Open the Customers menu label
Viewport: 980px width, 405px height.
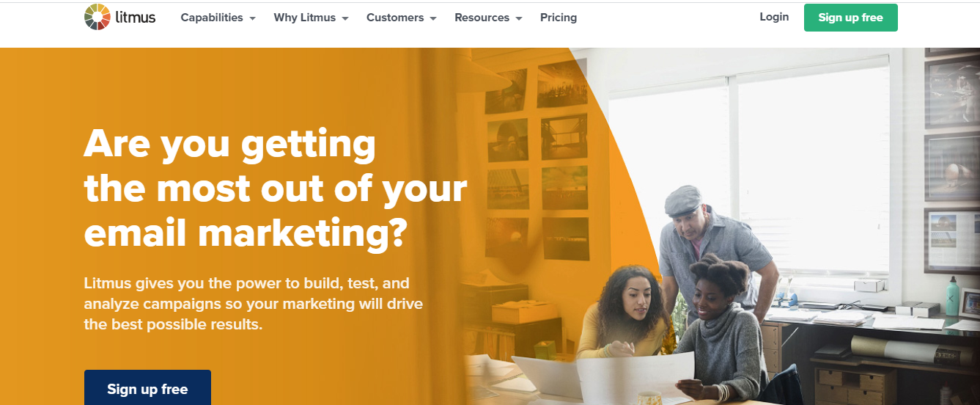point(395,18)
